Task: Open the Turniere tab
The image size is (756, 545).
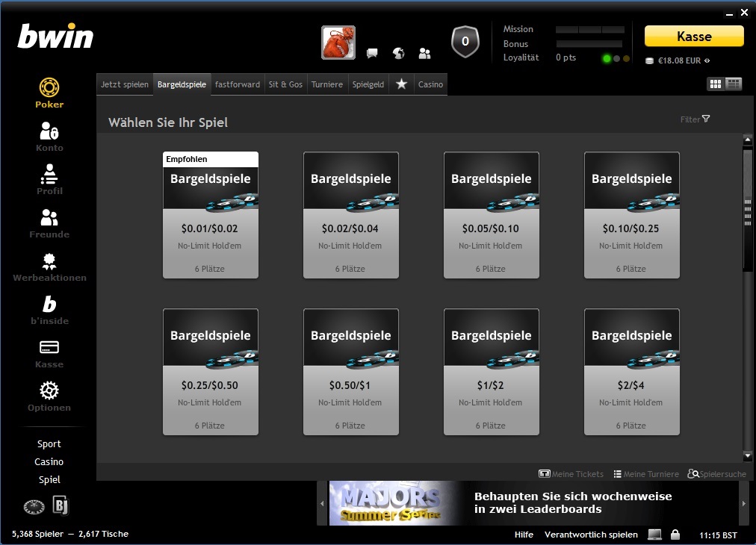Action: [x=327, y=84]
